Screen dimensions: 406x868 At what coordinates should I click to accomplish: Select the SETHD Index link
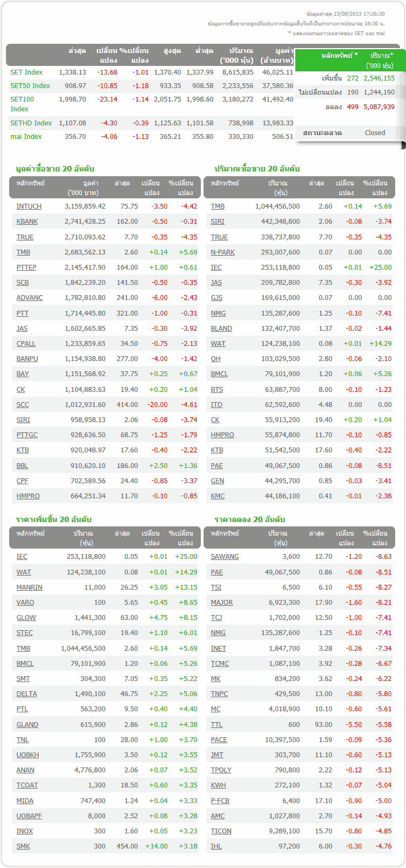click(31, 123)
